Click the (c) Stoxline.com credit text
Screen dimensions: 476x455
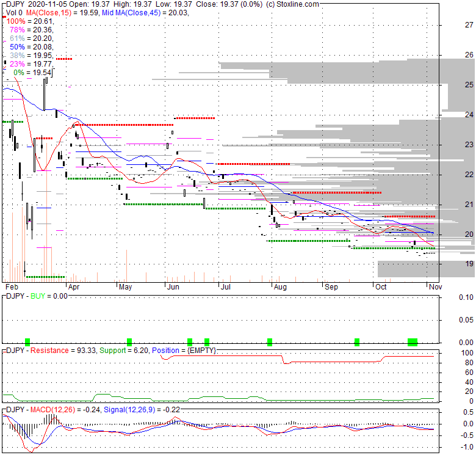click(292, 4)
